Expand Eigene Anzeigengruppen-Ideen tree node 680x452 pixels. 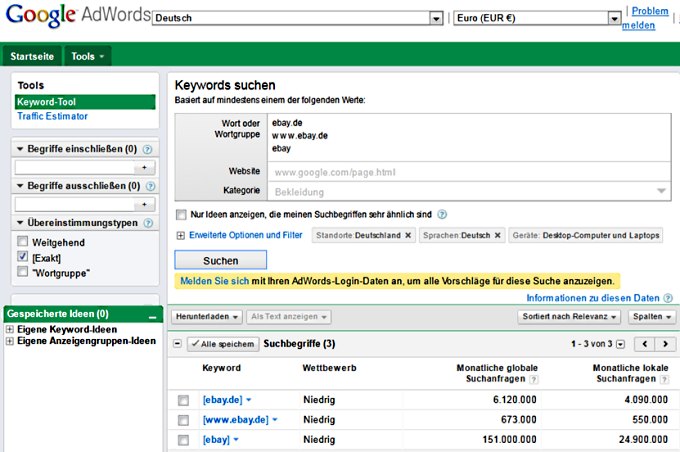click(x=9, y=341)
